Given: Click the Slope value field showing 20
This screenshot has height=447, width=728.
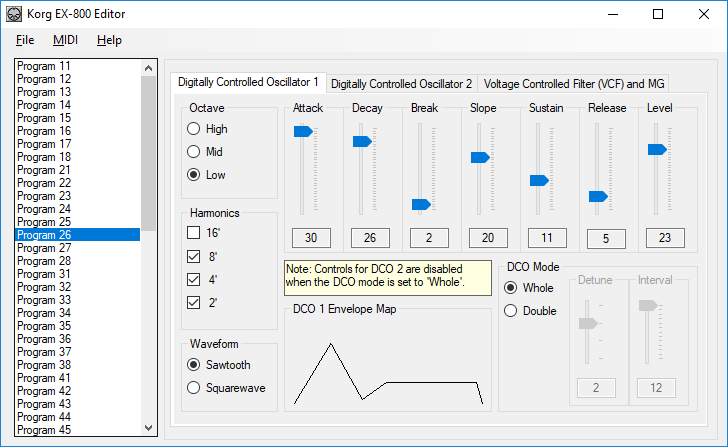Looking at the screenshot, I should [x=488, y=238].
